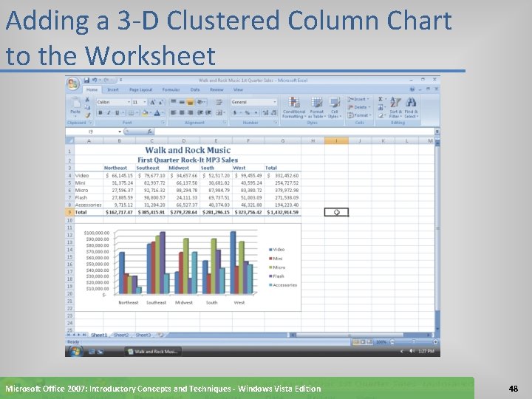This screenshot has height=399, width=532.
Task: Click the Font Color letter A
Action: point(157,112)
